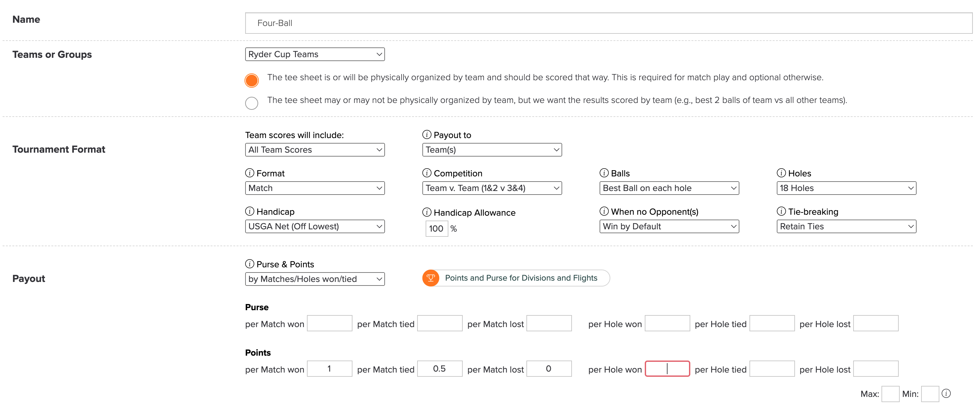The image size is (980, 419).
Task: Open the Win by Default dropdown
Action: tap(669, 226)
